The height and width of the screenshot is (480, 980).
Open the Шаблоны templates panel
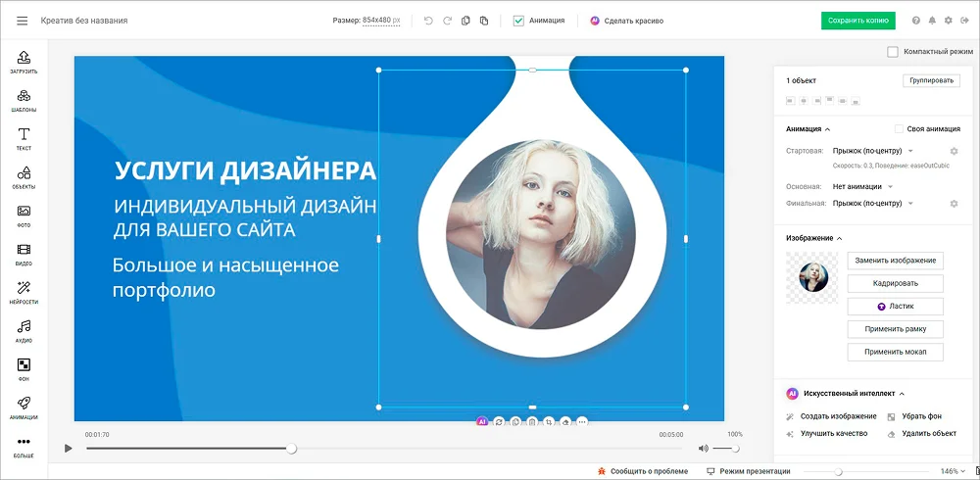(24, 101)
